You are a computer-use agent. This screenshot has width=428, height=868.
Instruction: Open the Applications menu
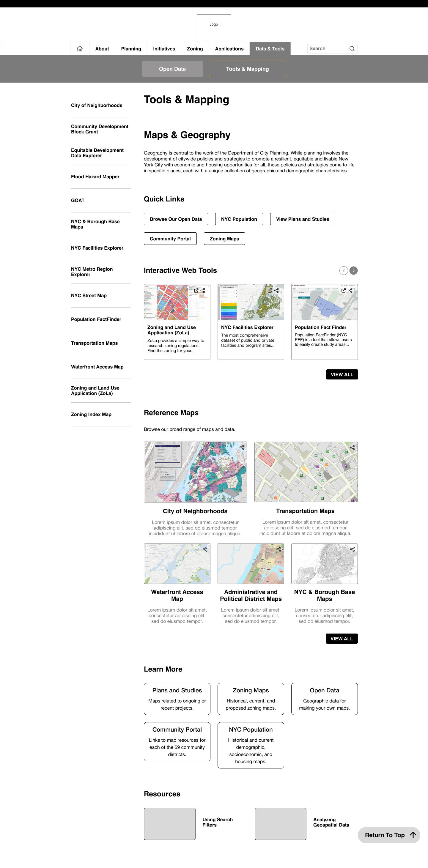coord(229,48)
